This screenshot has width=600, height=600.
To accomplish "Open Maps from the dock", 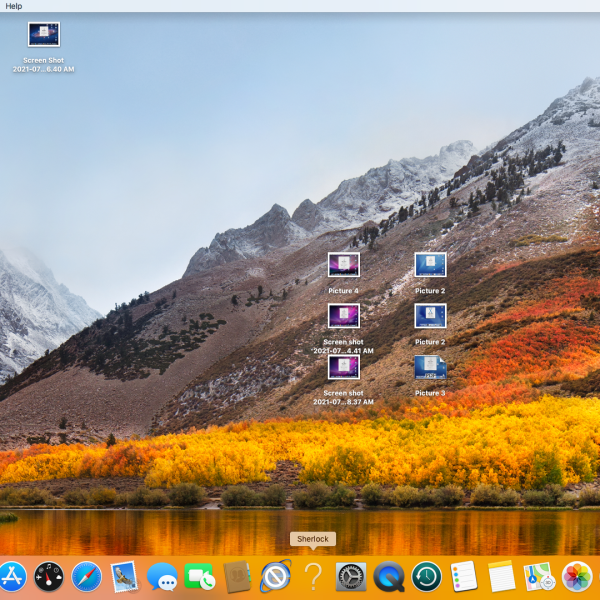I will pyautogui.click(x=539, y=576).
